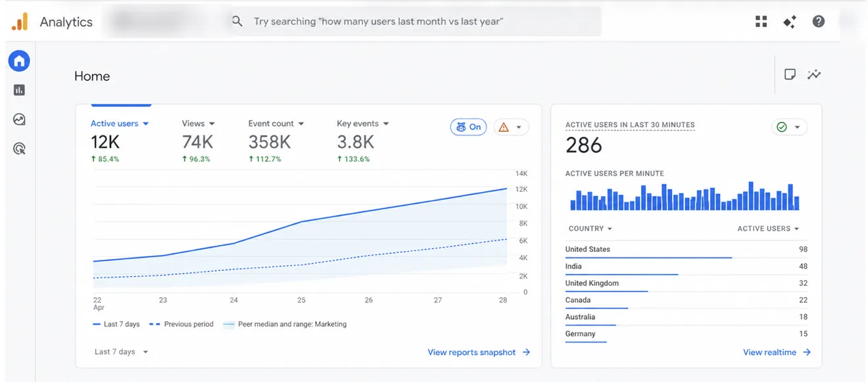Click the search magnifier icon

[237, 22]
